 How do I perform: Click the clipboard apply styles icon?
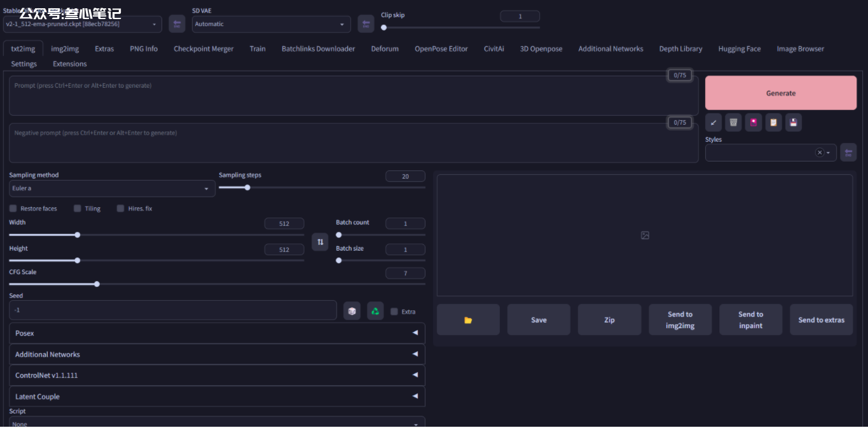pyautogui.click(x=773, y=123)
